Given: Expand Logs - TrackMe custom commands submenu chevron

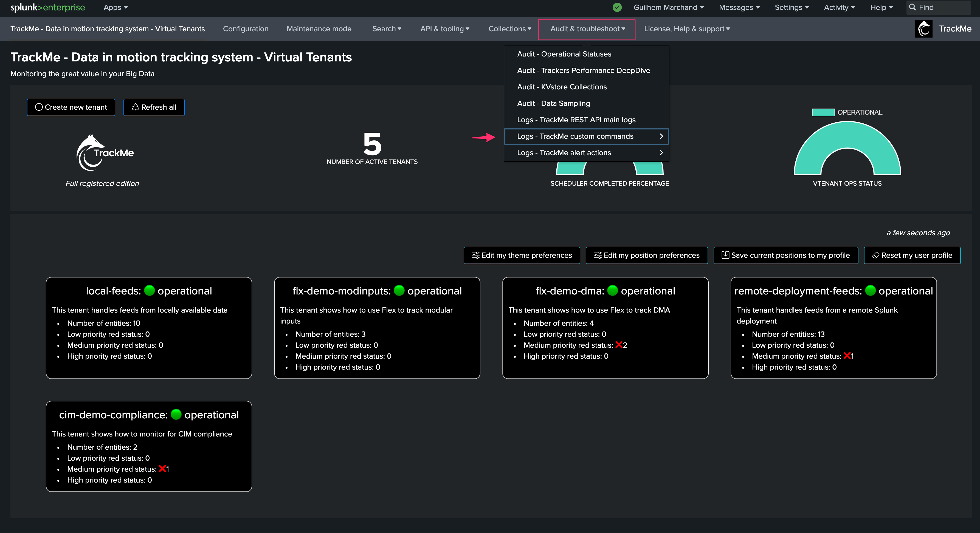Looking at the screenshot, I should click(661, 136).
